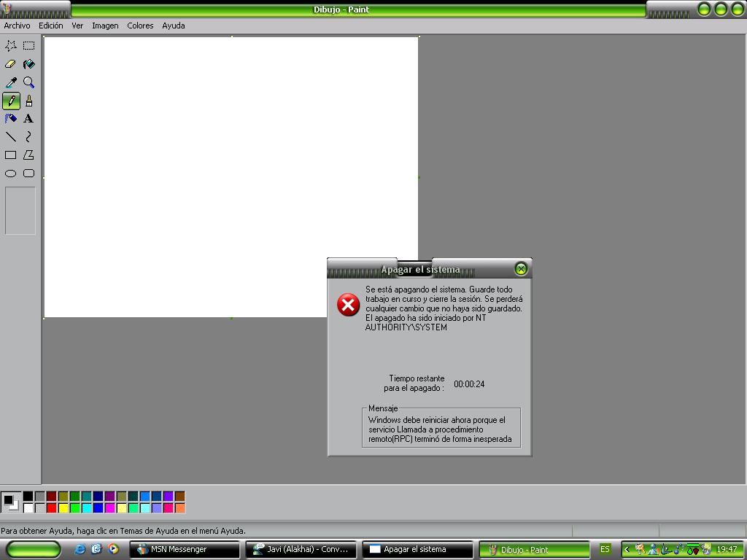
Task: Click the Para obtener Ayuda status bar text
Action: [x=123, y=531]
